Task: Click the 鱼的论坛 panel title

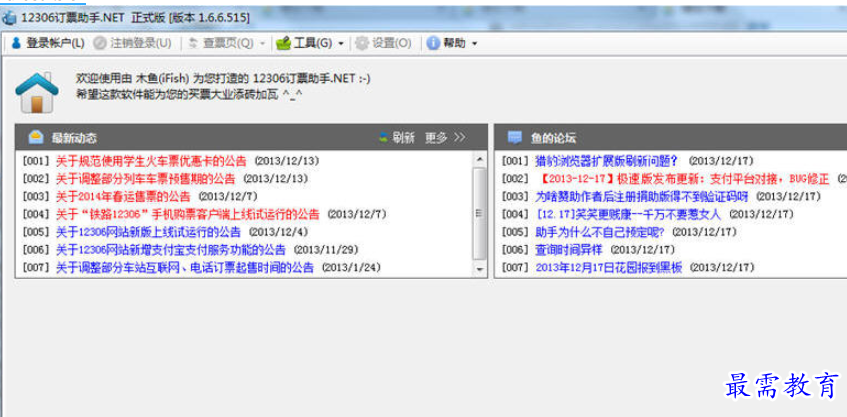Action: [553, 138]
